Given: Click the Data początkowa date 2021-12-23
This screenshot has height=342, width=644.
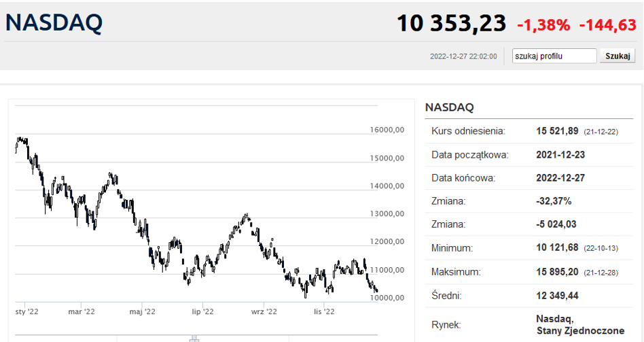Looking at the screenshot, I should coord(560,155).
